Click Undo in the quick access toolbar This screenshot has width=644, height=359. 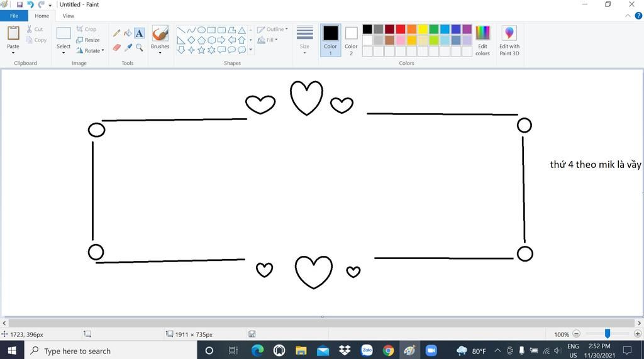pyautogui.click(x=30, y=4)
